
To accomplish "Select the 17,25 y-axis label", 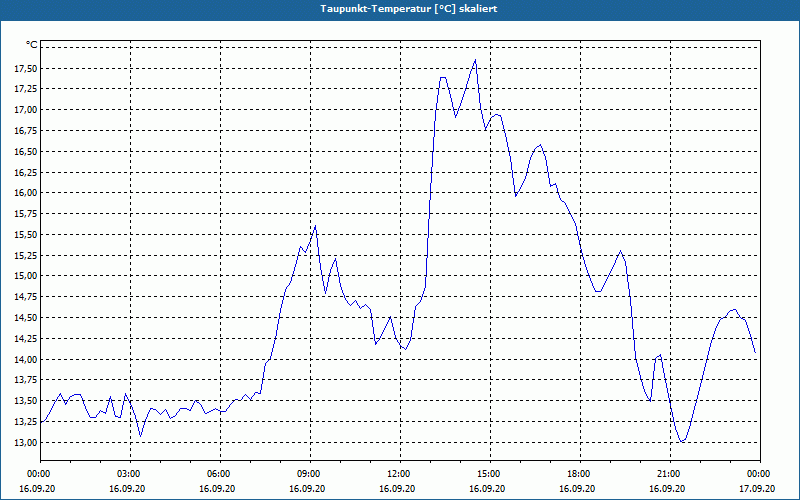I will pyautogui.click(x=27, y=89).
